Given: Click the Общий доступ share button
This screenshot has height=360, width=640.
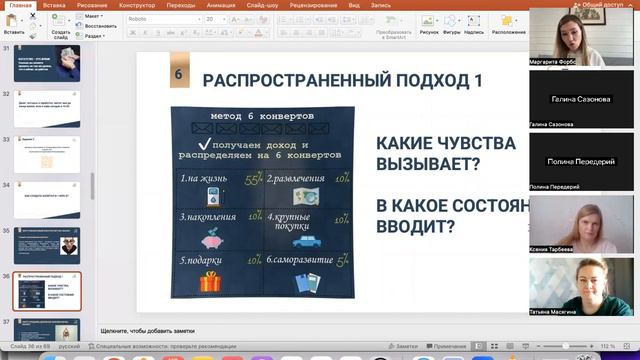Looking at the screenshot, I should click(598, 5).
